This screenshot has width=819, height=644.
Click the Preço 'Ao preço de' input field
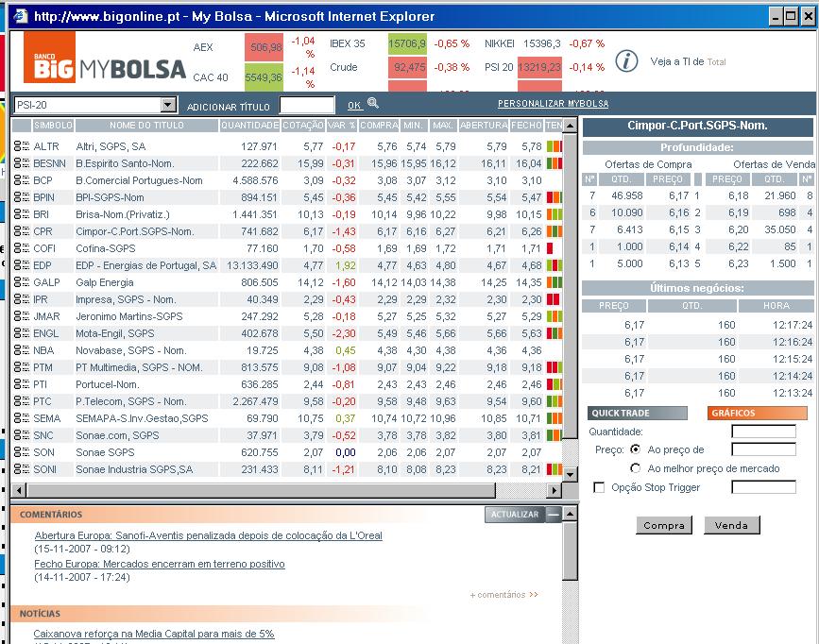coord(763,449)
